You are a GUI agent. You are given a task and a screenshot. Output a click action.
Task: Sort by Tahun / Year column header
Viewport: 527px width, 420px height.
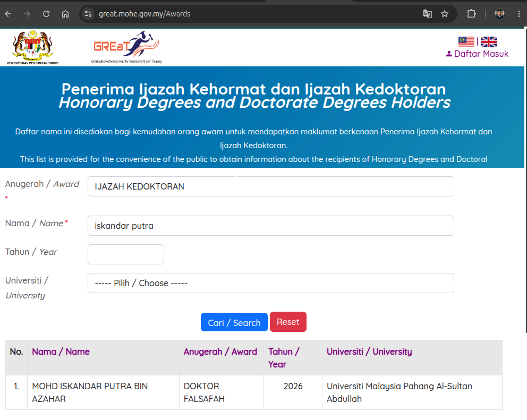point(284,358)
